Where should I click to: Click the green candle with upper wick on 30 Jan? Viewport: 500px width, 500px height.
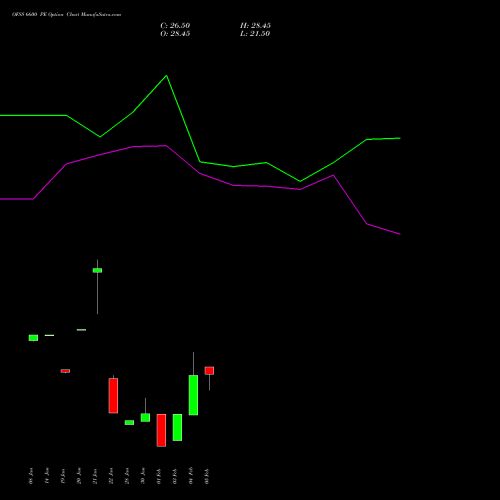[x=145, y=418]
